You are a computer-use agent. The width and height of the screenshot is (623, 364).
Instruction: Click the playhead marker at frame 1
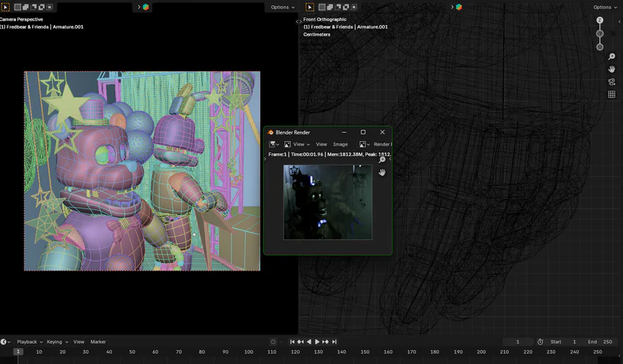click(18, 352)
